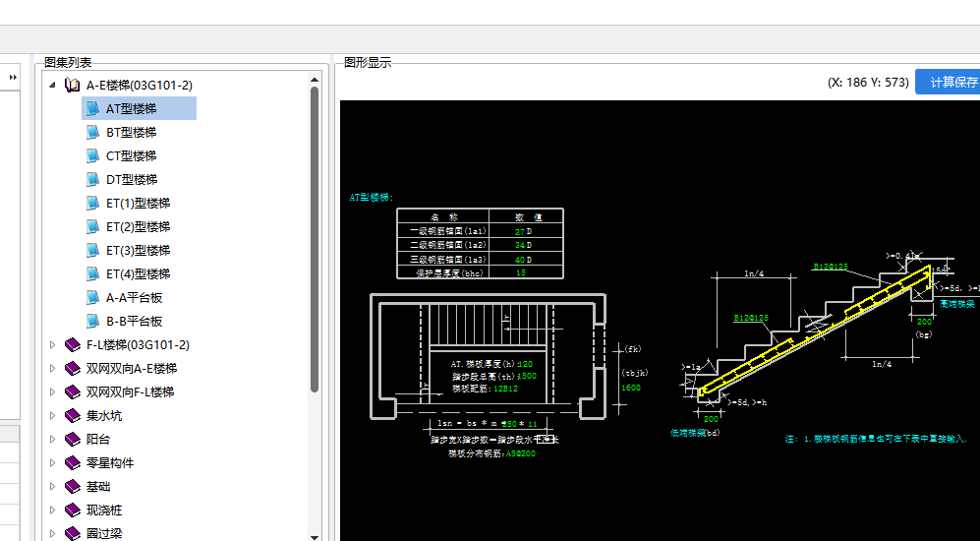Click the tbjk value 1600
The height and width of the screenshot is (541, 980).
tap(631, 388)
